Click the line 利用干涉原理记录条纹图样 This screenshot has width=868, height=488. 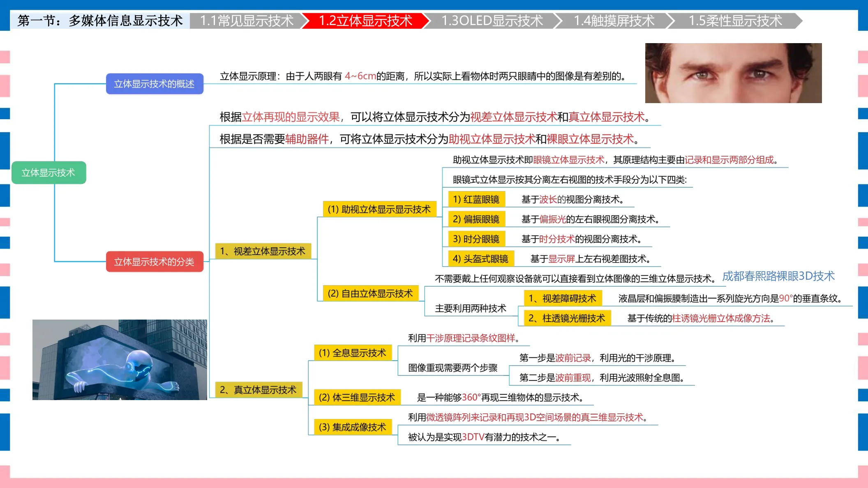pyautogui.click(x=464, y=338)
